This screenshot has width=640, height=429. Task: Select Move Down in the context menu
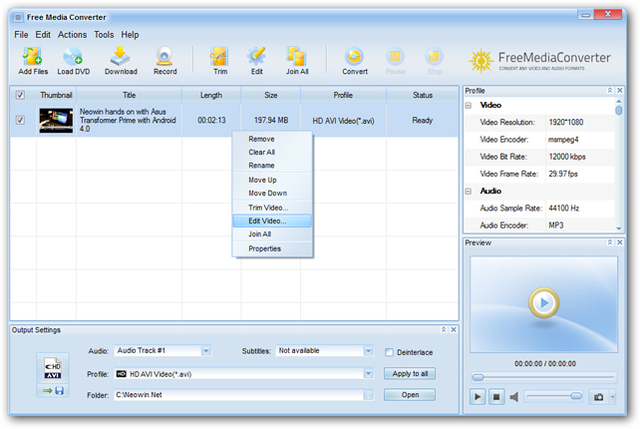[272, 193]
